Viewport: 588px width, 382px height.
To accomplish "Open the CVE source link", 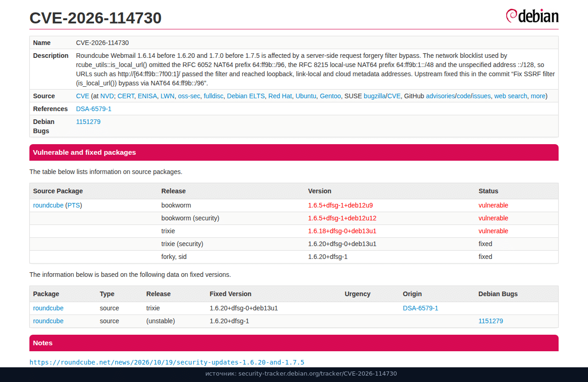I will (83, 96).
